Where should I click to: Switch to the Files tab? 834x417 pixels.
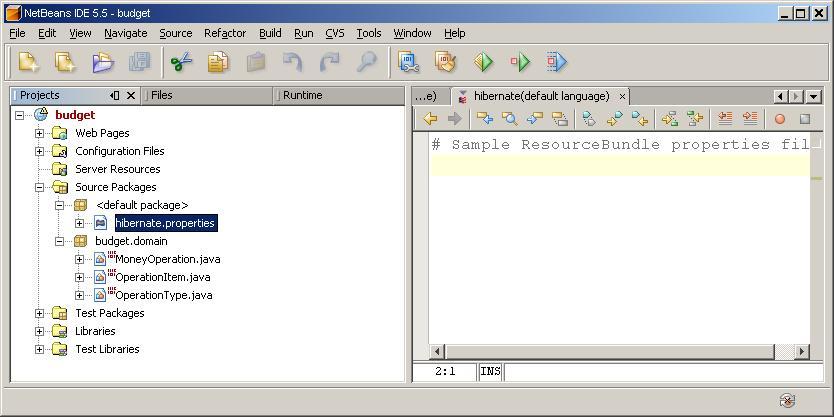click(207, 96)
